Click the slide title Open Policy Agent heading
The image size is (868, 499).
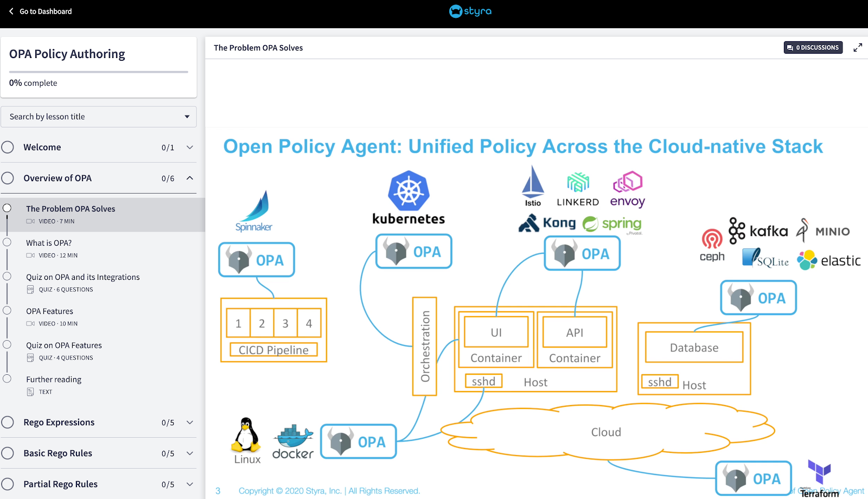(x=523, y=146)
